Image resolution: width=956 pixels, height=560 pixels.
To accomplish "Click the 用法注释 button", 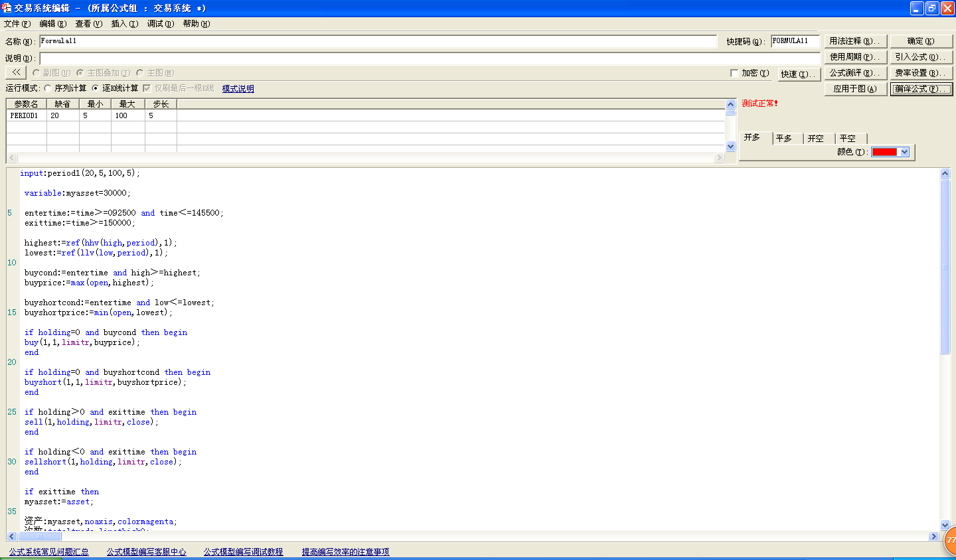I will point(855,41).
